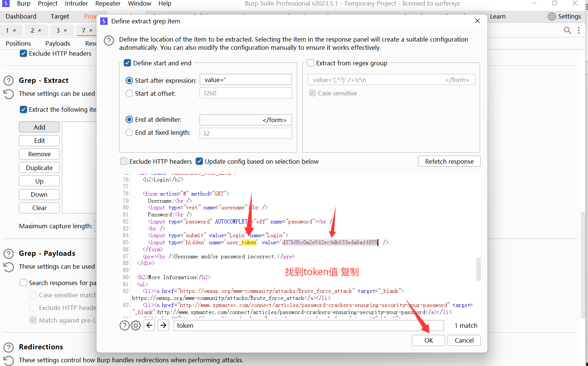Image resolution: width=588 pixels, height=366 pixels.
Task: Click the magnifier search icon in Intruder
Action: pos(567,30)
